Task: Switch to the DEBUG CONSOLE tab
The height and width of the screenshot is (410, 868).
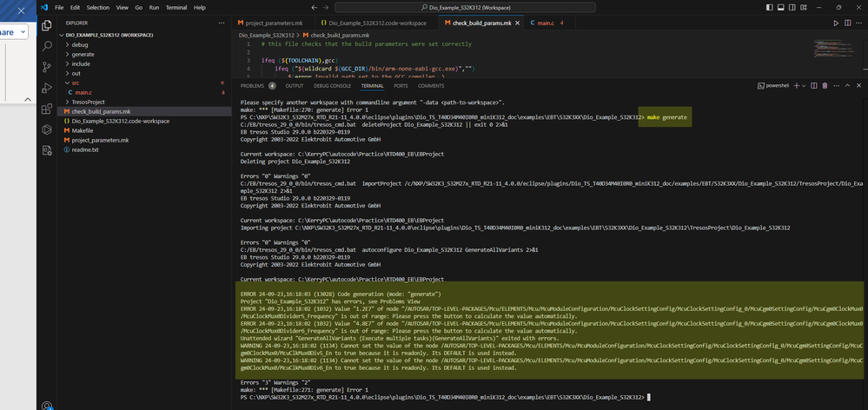Action: coord(332,86)
